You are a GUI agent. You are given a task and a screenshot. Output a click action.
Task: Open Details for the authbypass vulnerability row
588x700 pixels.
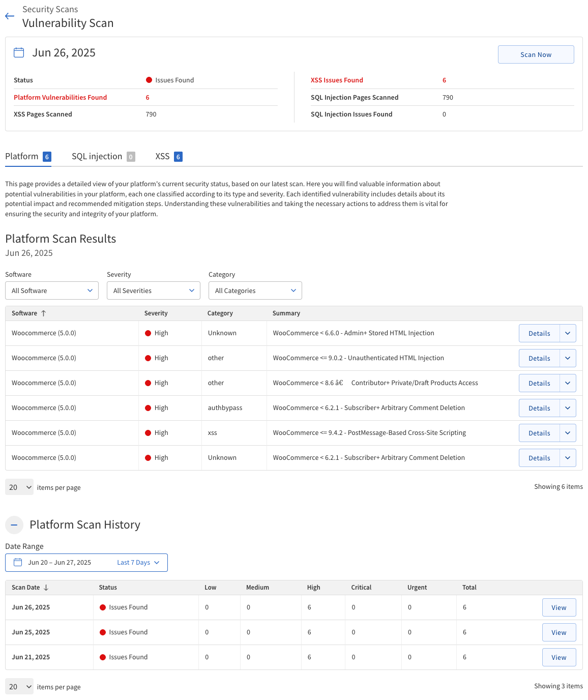[x=539, y=408]
